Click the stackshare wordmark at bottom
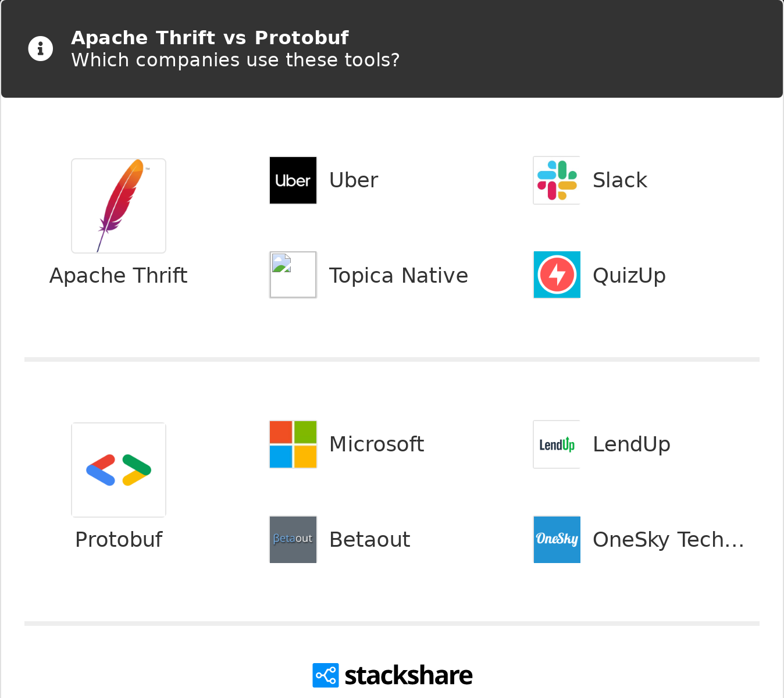 tap(408, 675)
